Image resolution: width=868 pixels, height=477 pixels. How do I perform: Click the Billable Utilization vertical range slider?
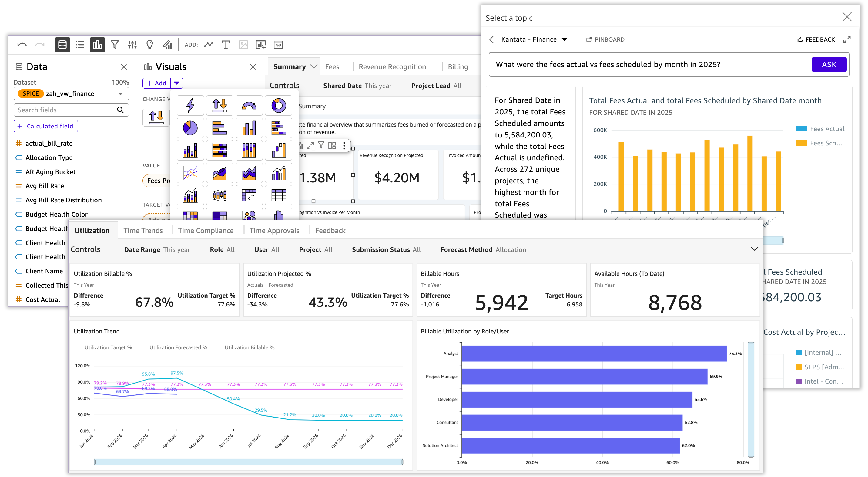pos(751,399)
